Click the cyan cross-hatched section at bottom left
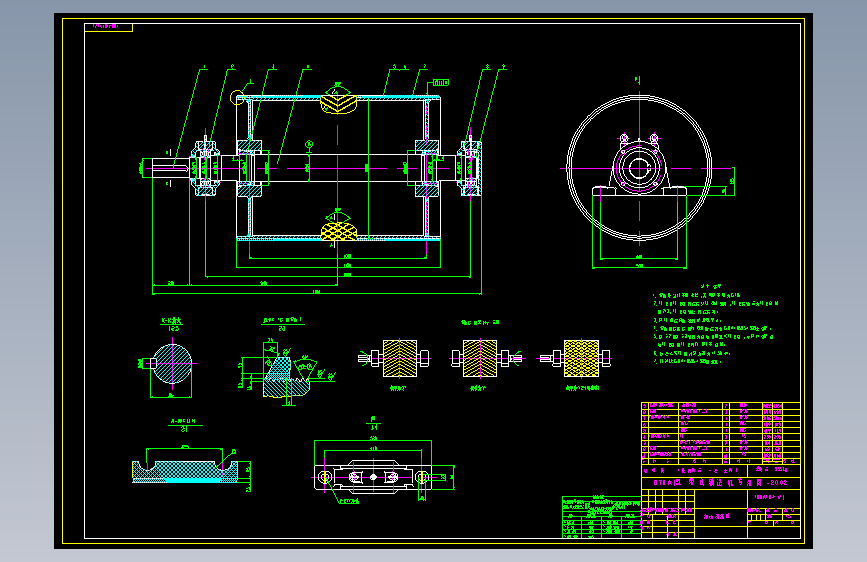Image resolution: width=867 pixels, height=562 pixels. coord(185,472)
